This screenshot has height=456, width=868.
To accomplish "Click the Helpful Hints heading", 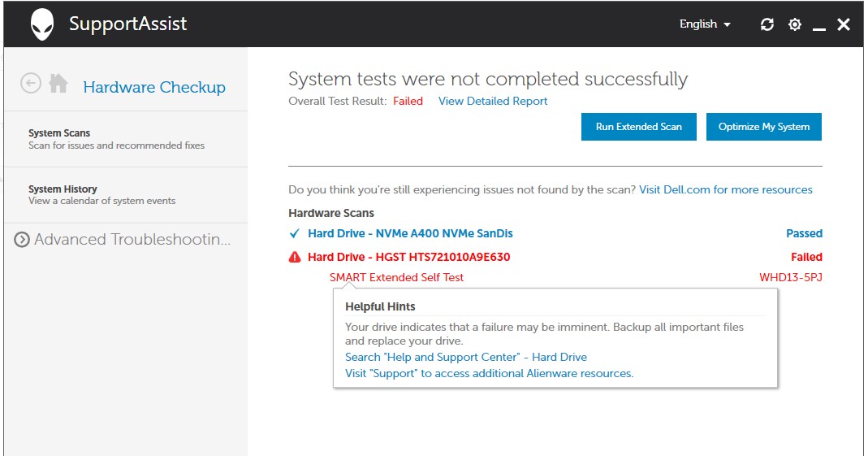I will tap(380, 307).
